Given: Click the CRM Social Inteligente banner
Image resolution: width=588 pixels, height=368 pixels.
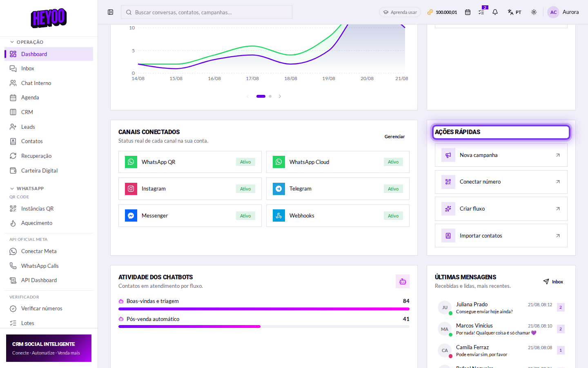Looking at the screenshot, I should tap(49, 348).
